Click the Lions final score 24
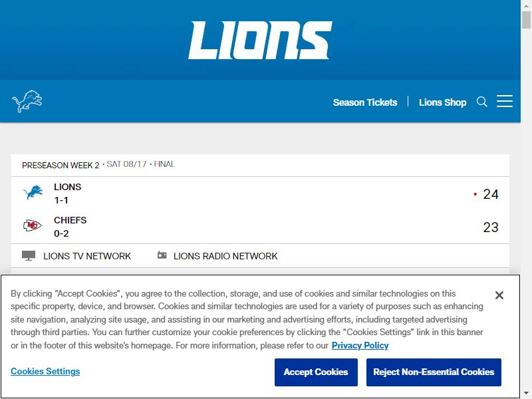This screenshot has height=399, width=532. point(491,194)
